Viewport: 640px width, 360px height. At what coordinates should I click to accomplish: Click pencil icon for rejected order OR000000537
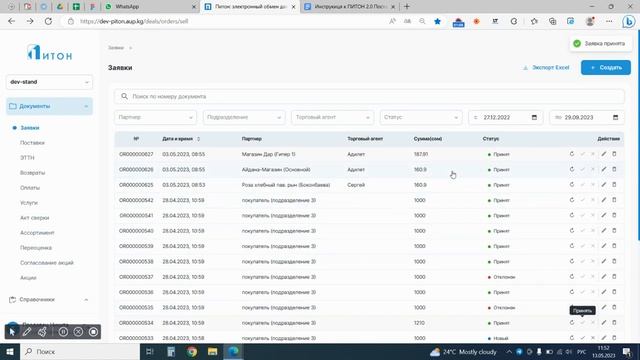click(604, 277)
